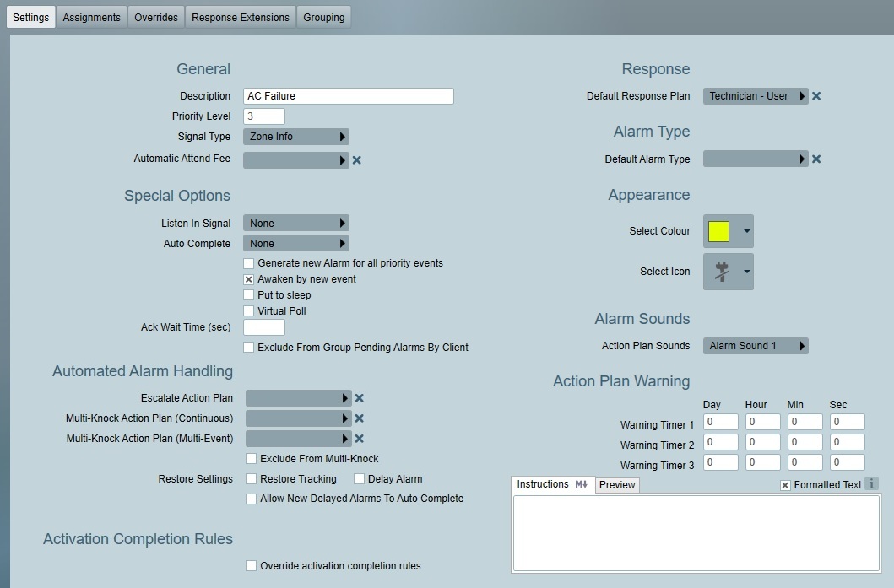Enable Generate new Alarm for all priority events

tap(248, 263)
